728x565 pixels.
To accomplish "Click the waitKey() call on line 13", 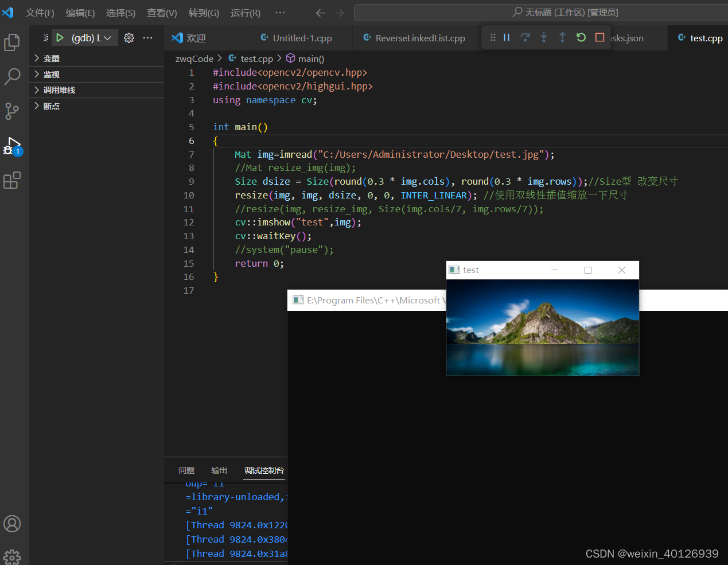I will point(282,236).
